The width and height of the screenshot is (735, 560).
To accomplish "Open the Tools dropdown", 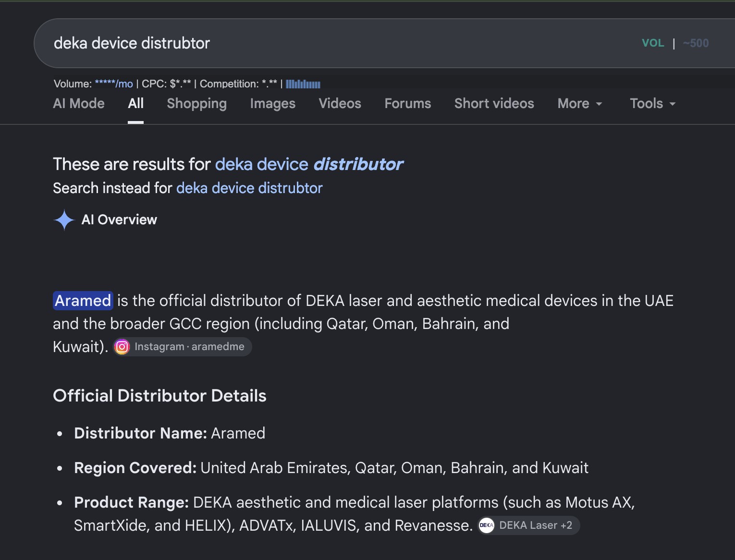I will tap(653, 104).
